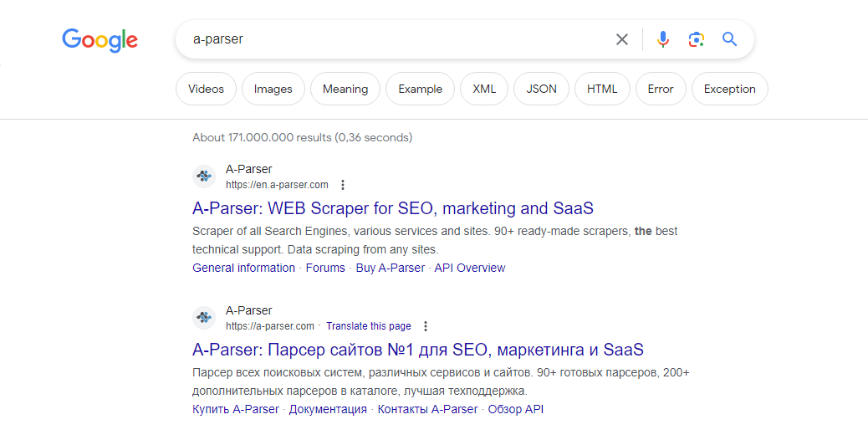Open the Купить A-Parser sitelink

click(236, 410)
